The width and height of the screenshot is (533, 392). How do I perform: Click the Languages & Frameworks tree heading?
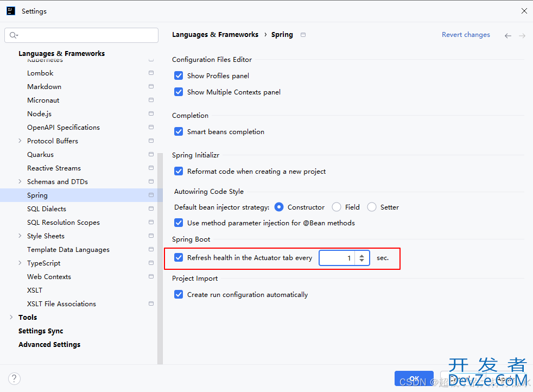[61, 53]
